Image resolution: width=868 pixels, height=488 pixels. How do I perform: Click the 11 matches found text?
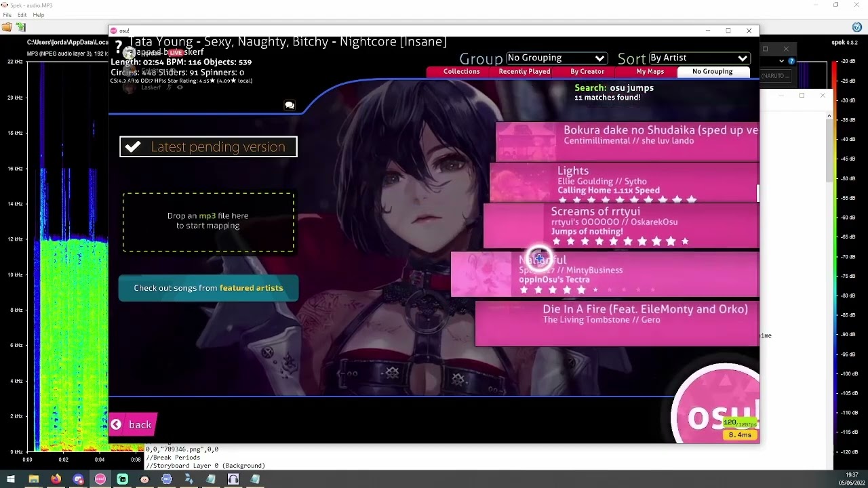click(x=608, y=98)
